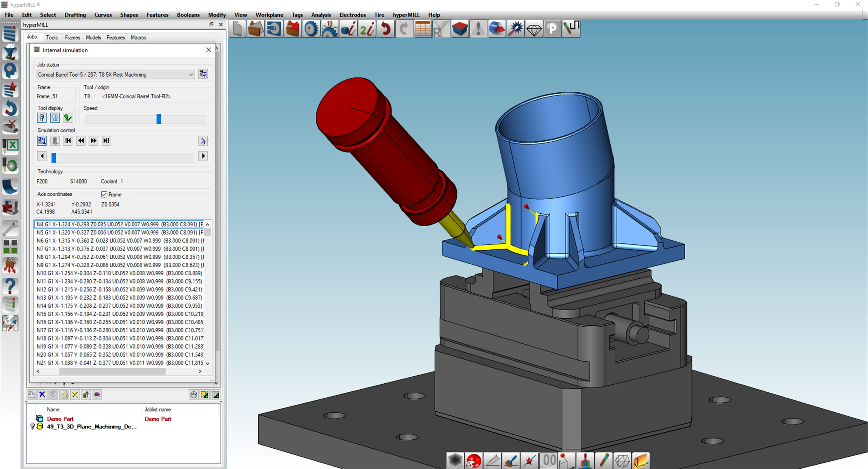Click scroll-up arrow of NC code list
868x469 pixels.
click(x=208, y=224)
